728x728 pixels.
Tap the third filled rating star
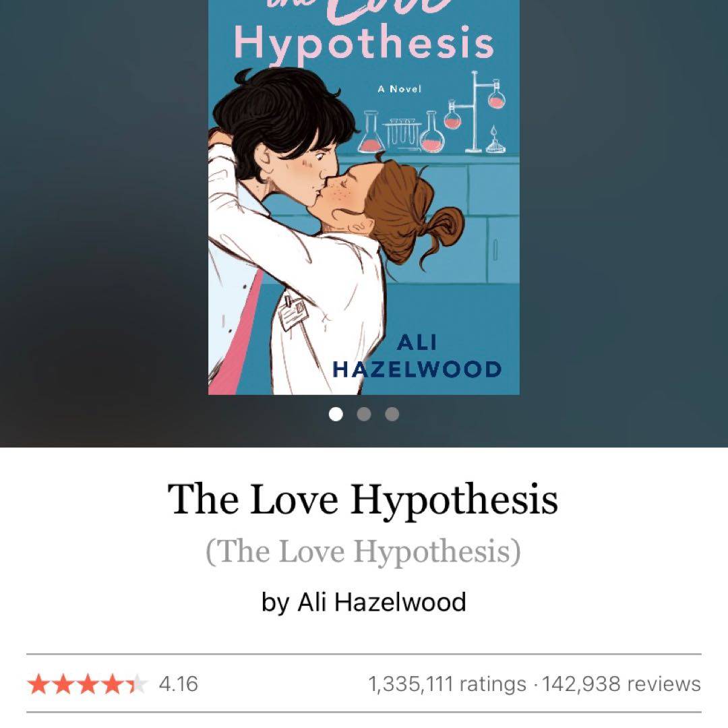coord(88,684)
